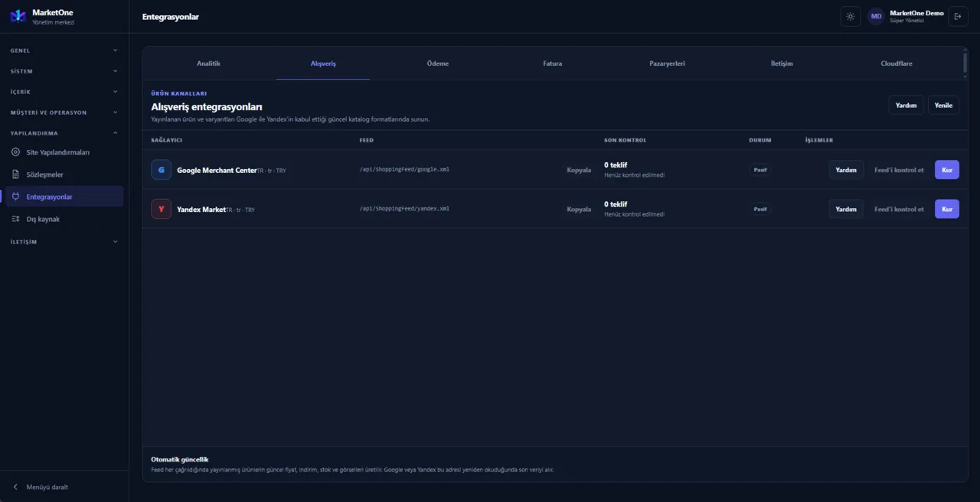Click Kur button for Google Merchant Center
Viewport: 980px width, 502px height.
coord(947,170)
